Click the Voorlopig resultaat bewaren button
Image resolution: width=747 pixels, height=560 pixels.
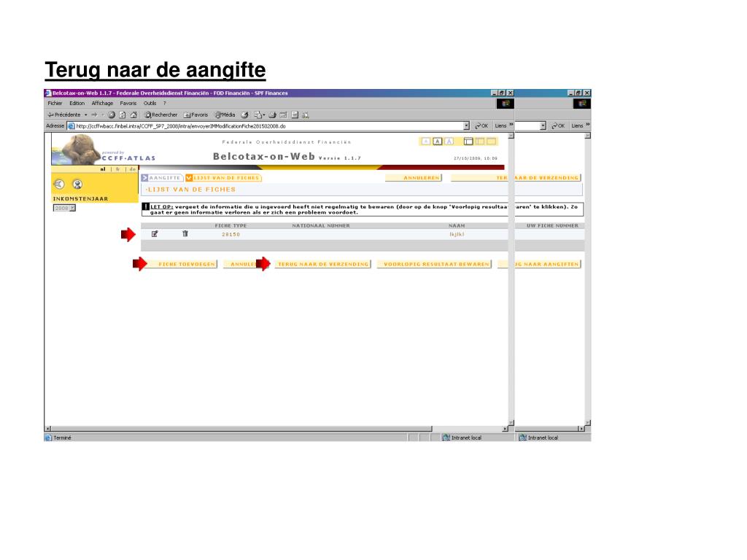pos(434,264)
